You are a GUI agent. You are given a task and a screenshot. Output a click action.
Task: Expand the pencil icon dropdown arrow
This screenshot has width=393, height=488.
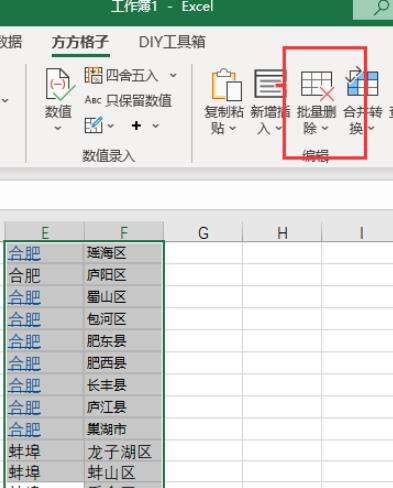[111, 126]
